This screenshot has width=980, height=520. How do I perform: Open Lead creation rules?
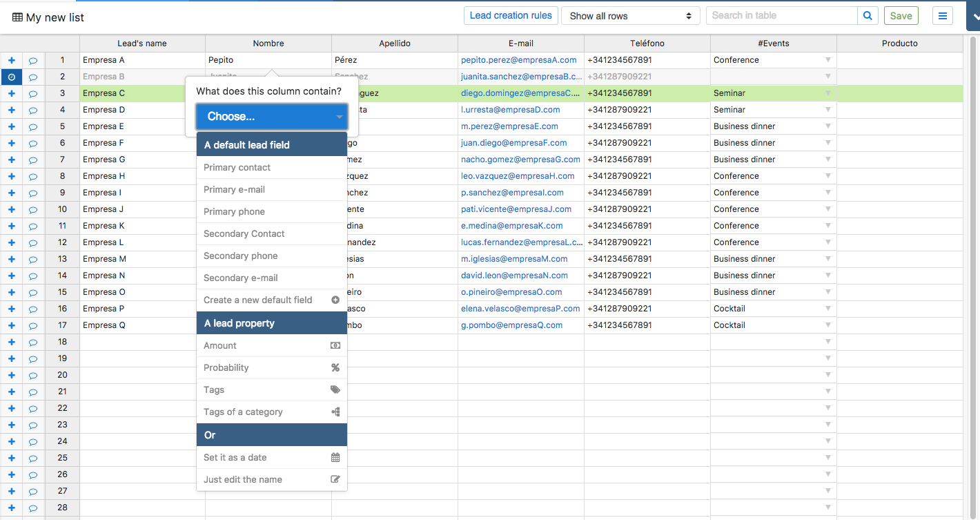[511, 15]
